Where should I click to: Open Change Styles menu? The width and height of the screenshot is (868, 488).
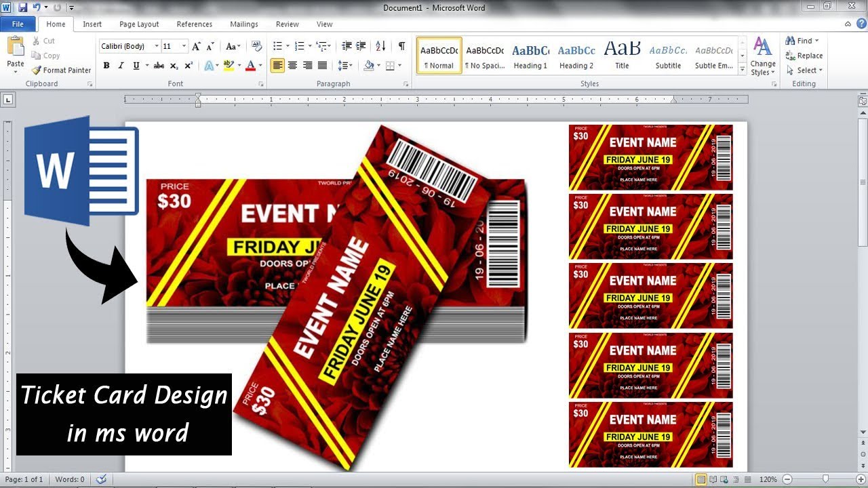coord(763,57)
